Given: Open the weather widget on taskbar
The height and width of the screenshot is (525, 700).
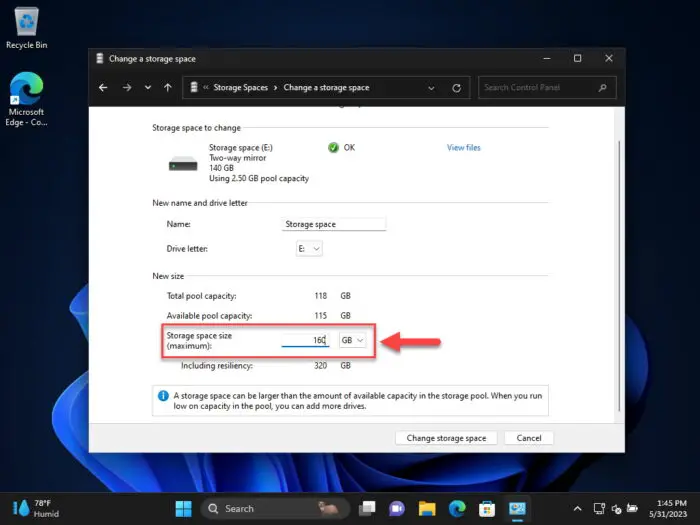Looking at the screenshot, I should 35,508.
